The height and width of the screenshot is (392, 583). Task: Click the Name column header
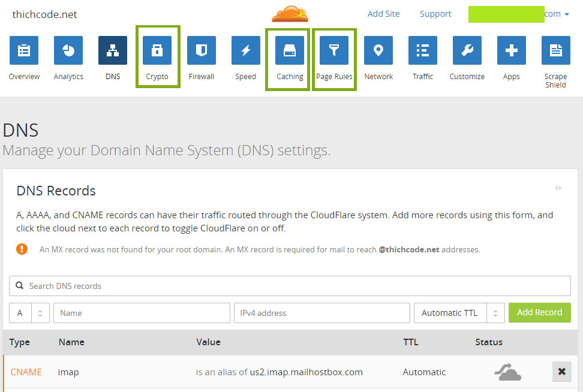pyautogui.click(x=71, y=342)
